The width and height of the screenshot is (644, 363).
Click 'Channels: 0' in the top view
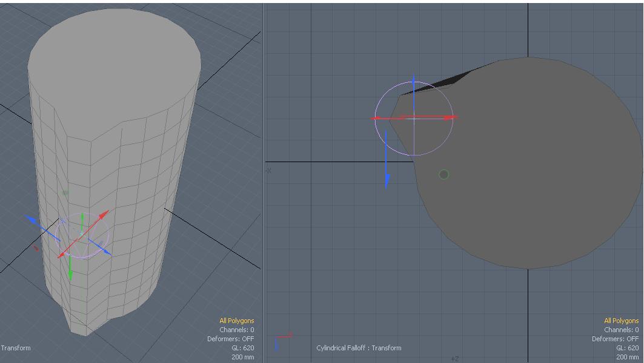point(621,330)
